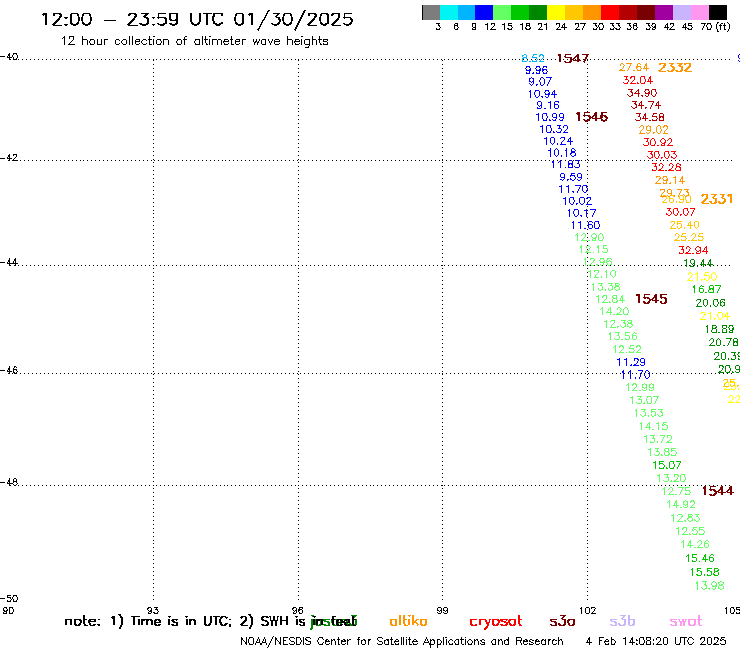This screenshot has height=650, width=740.
Task: Click the wave height value '10.94'
Action: 542,94
